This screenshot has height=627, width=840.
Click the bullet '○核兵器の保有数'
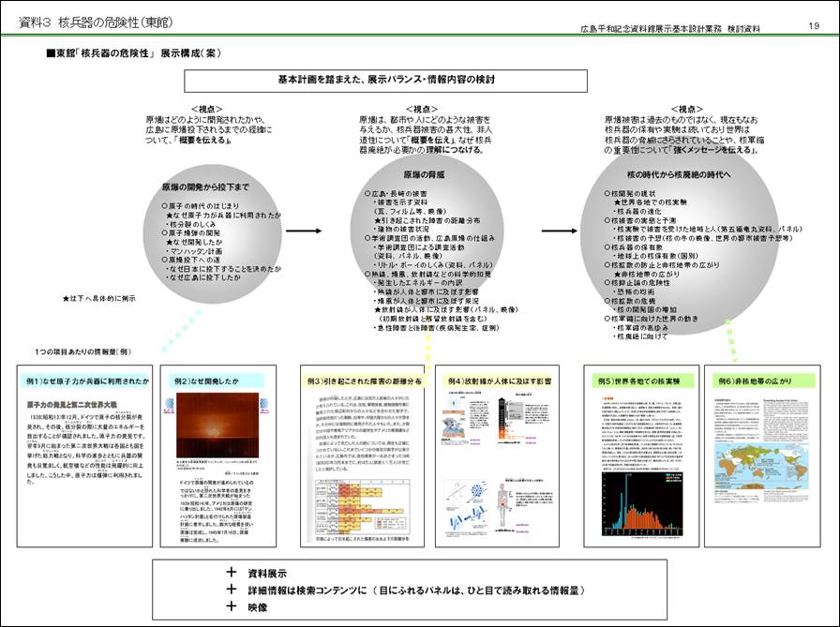click(633, 247)
